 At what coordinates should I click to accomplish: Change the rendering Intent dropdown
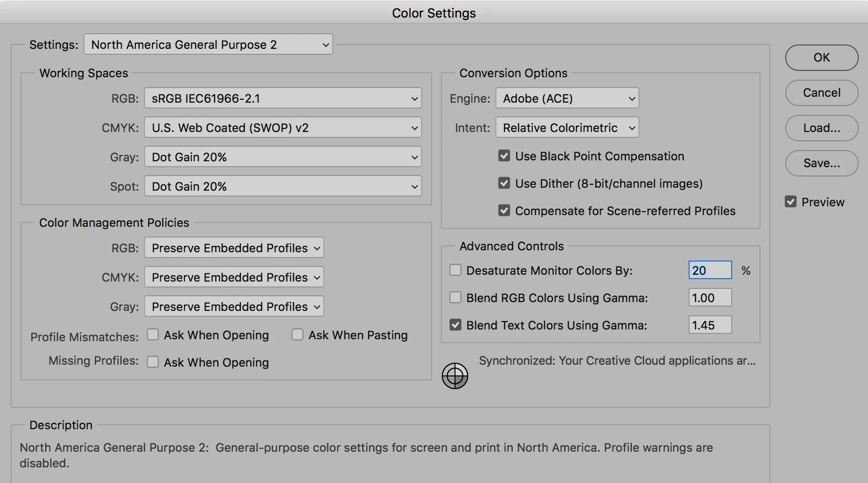tap(567, 128)
